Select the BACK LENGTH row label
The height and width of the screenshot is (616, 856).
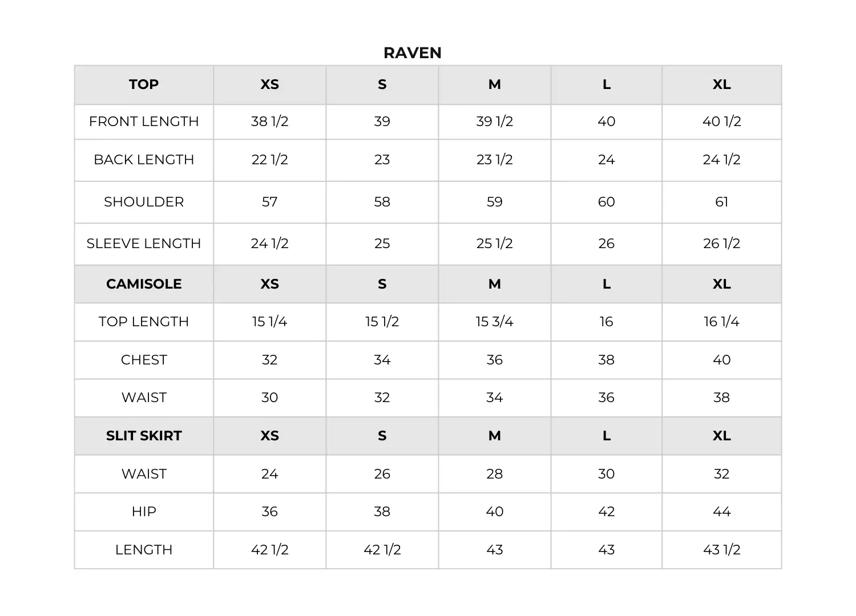point(144,160)
